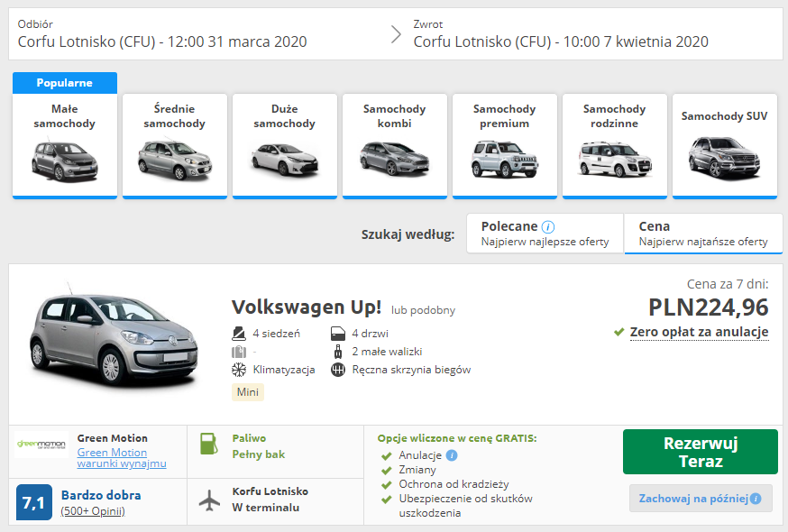Click the info icon beside Anulacje

(452, 455)
